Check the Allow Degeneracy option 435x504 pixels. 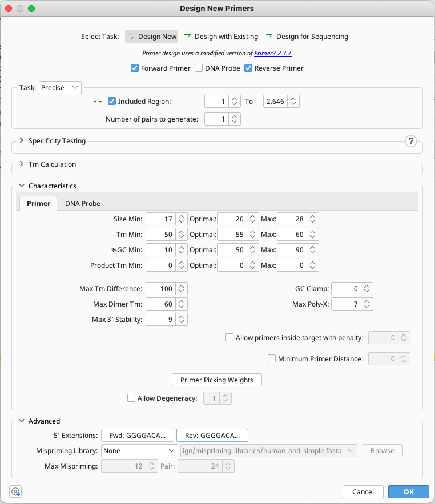(x=131, y=398)
